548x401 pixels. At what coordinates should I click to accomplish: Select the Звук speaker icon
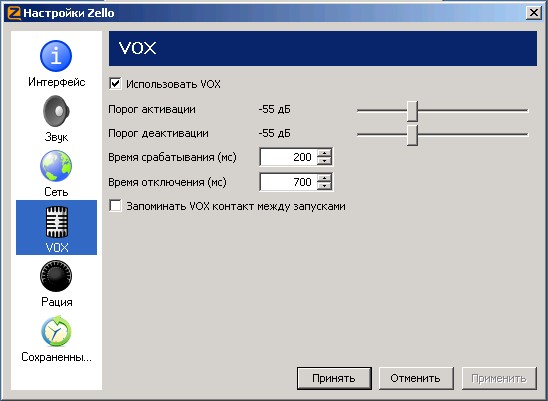[56, 111]
